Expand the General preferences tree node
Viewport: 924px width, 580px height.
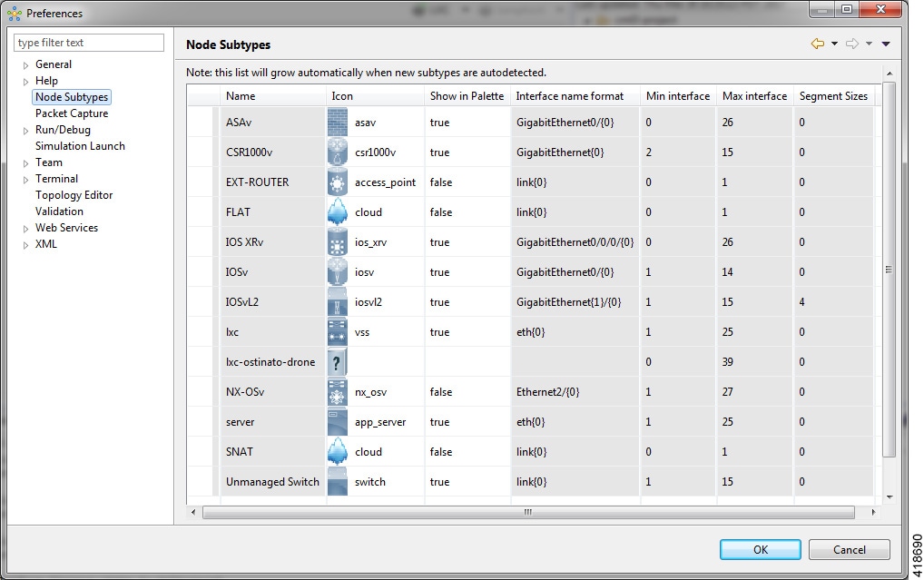click(x=26, y=65)
